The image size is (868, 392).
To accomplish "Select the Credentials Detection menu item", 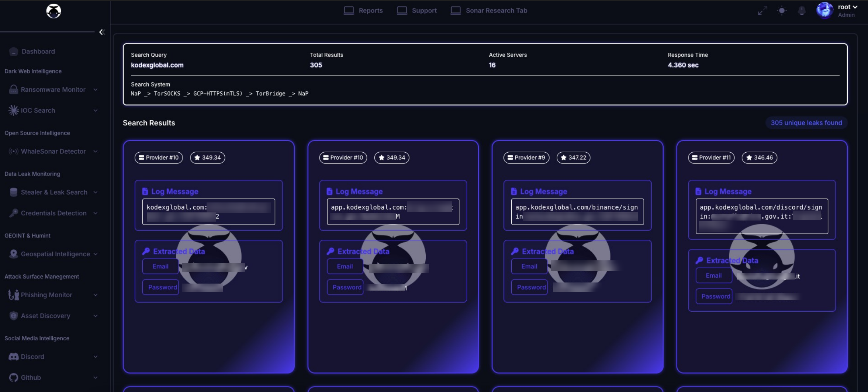I will 53,213.
